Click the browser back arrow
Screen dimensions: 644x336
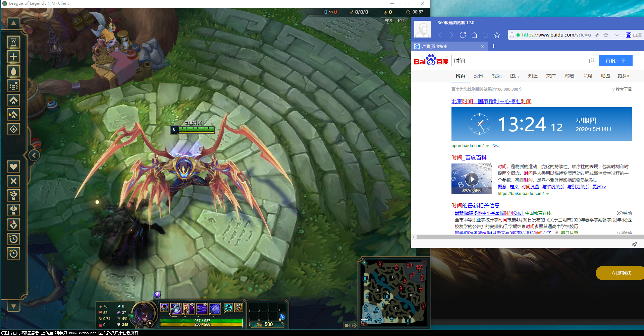[x=440, y=35]
